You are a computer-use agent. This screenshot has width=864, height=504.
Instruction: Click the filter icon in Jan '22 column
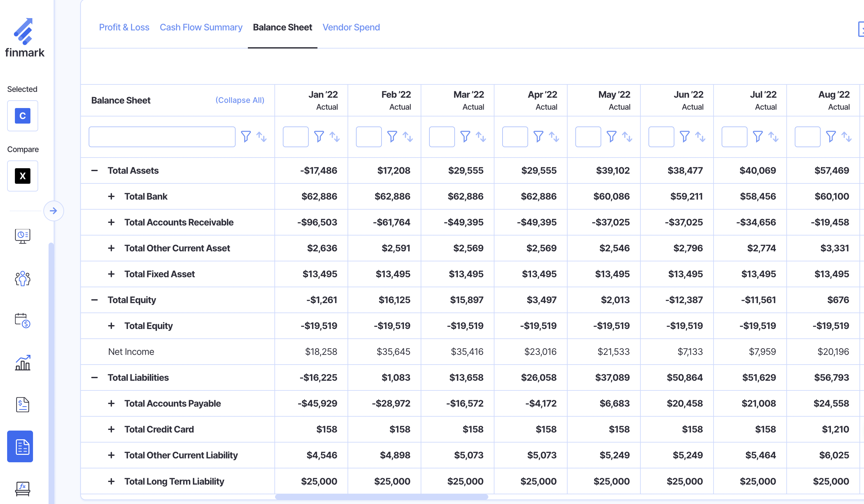(319, 137)
